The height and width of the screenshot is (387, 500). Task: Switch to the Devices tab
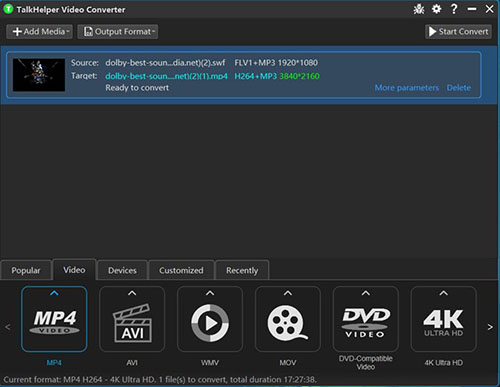pyautogui.click(x=122, y=270)
